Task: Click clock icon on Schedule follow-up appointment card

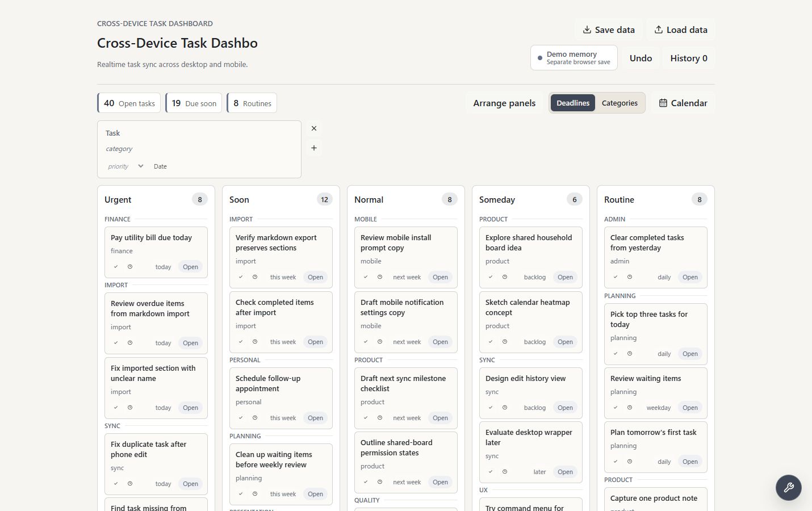Action: pyautogui.click(x=255, y=418)
